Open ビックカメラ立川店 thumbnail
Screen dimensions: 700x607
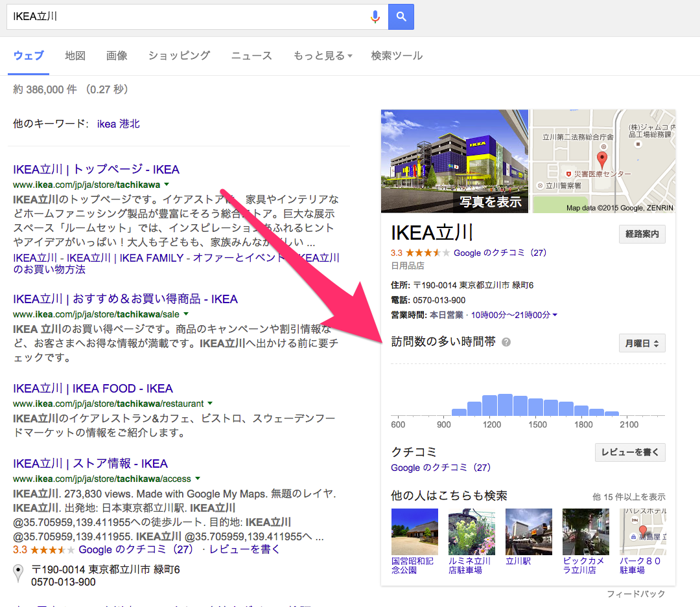(586, 532)
